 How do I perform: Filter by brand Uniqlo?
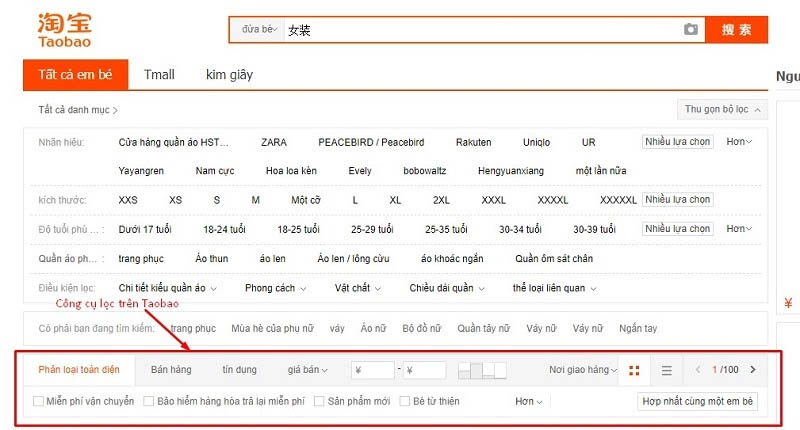536,142
